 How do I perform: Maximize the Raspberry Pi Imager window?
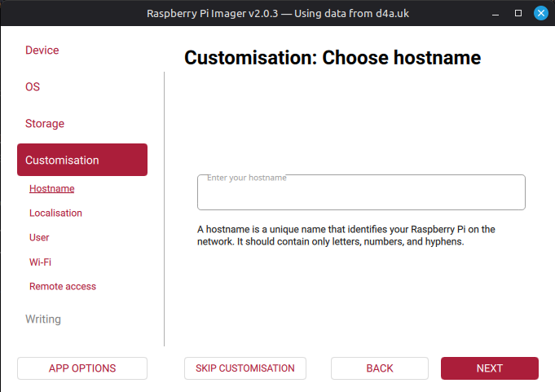pos(518,13)
